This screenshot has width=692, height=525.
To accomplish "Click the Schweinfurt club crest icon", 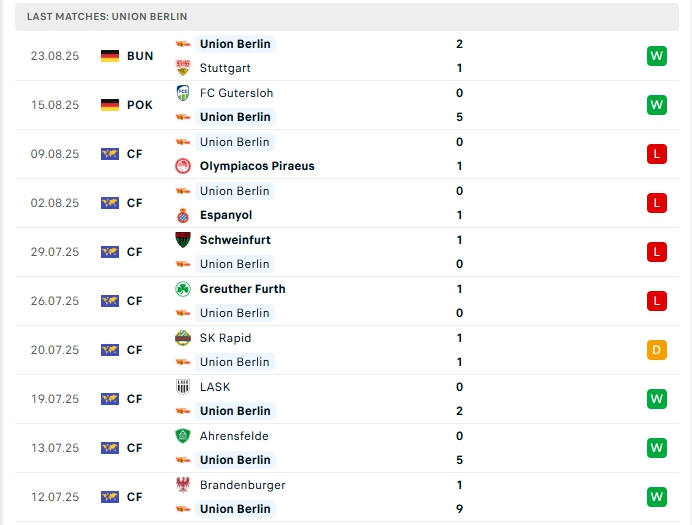I will coord(183,240).
